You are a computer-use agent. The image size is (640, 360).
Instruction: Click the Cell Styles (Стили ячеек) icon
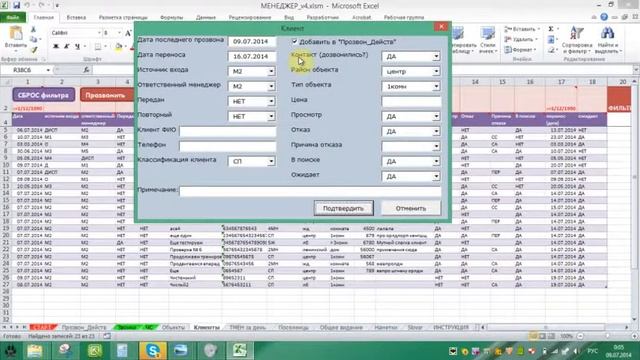pyautogui.click(x=487, y=40)
